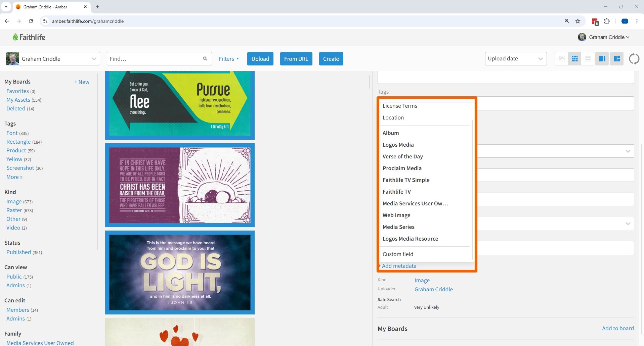The width and height of the screenshot is (644, 346).
Task: Expand More tags list
Action: click(x=14, y=177)
